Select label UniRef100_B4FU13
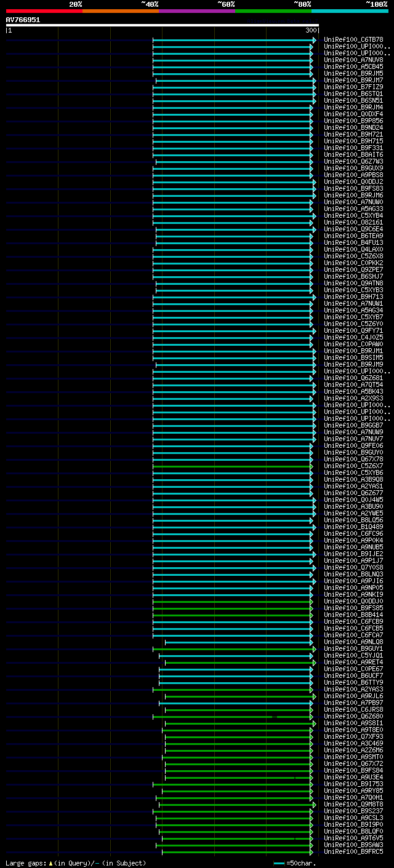Screen dimensions: 394x868 [353, 243]
